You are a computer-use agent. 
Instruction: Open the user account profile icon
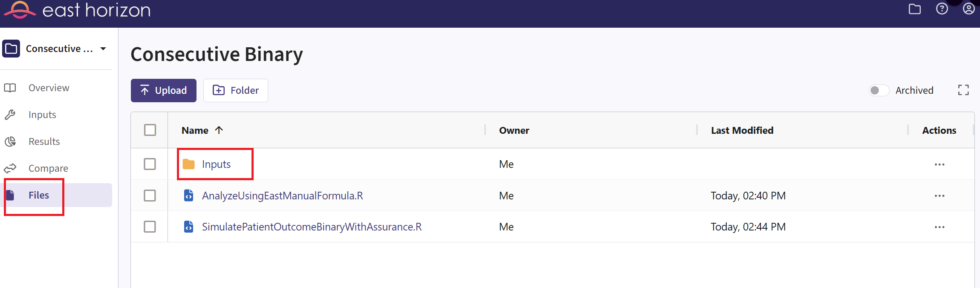[x=968, y=9]
